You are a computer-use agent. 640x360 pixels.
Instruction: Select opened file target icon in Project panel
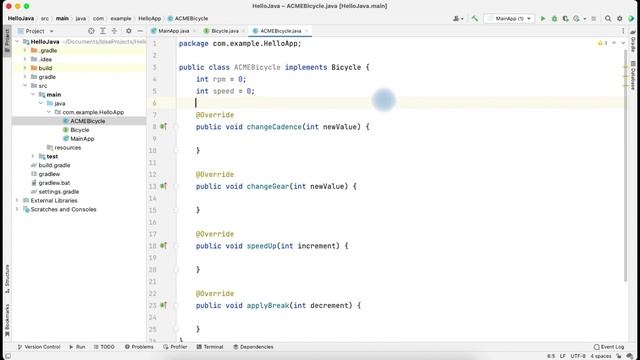[x=91, y=31]
